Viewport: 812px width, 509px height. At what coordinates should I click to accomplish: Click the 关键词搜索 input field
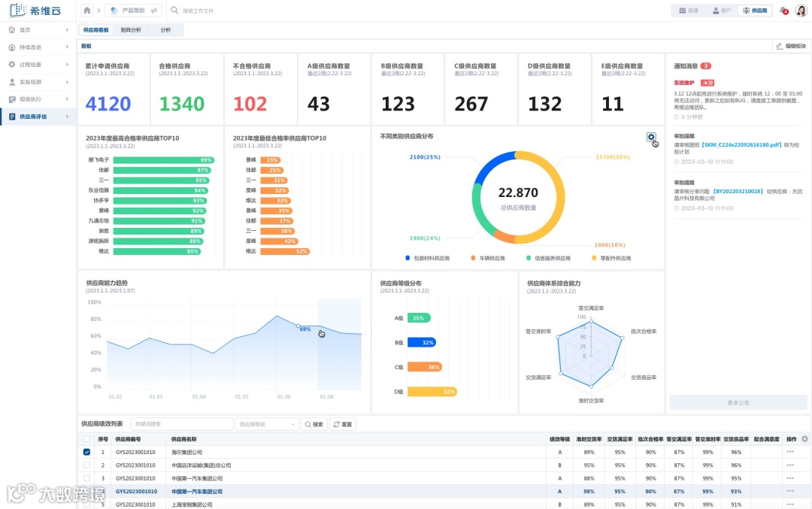(182, 424)
